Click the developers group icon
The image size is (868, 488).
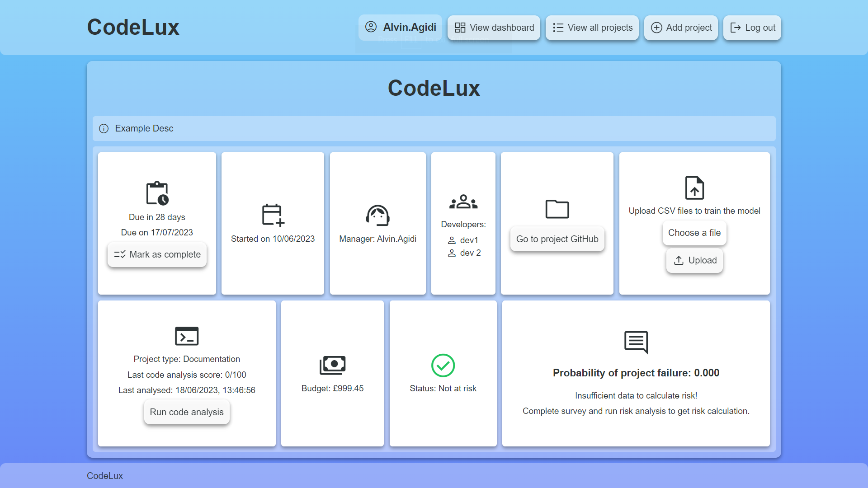(463, 202)
